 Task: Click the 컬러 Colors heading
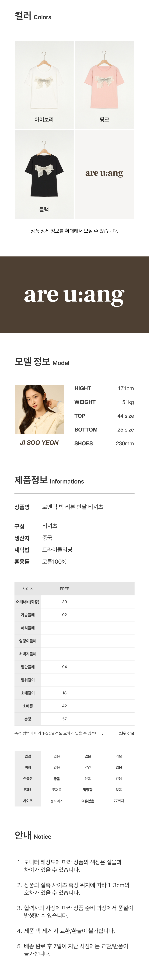(33, 16)
